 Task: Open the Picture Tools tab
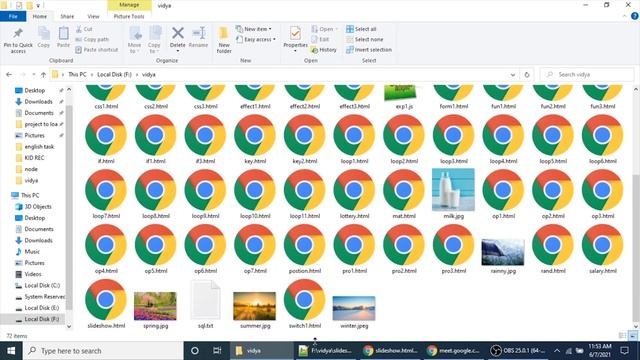[x=129, y=16]
